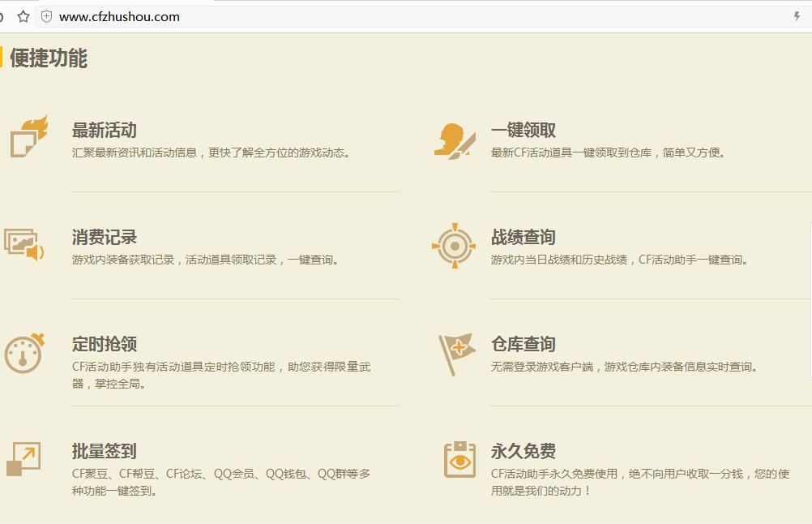Open the 战绩查询 target icon
Image resolution: width=812 pixels, height=524 pixels.
(456, 244)
